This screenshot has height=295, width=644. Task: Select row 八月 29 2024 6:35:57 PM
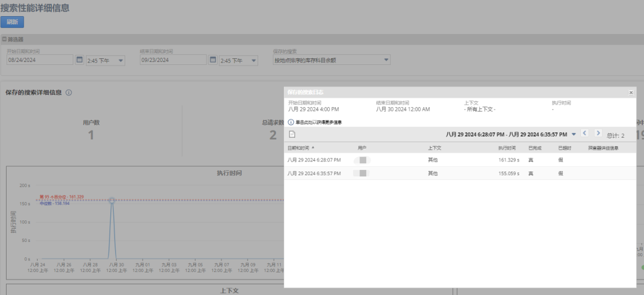click(x=460, y=173)
